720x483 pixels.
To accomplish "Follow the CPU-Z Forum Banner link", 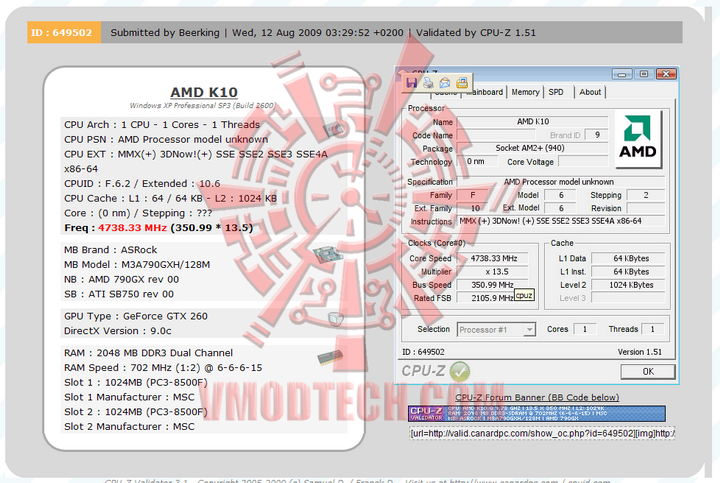I will (537, 397).
